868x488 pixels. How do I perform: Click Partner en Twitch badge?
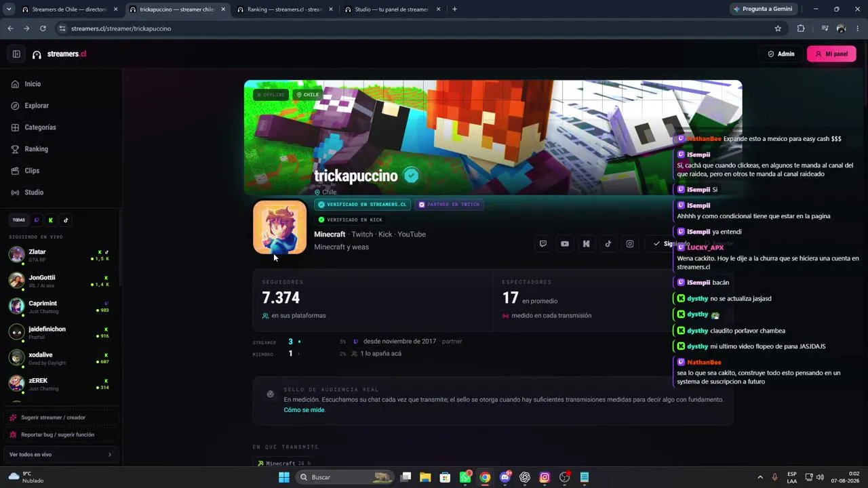(x=449, y=205)
